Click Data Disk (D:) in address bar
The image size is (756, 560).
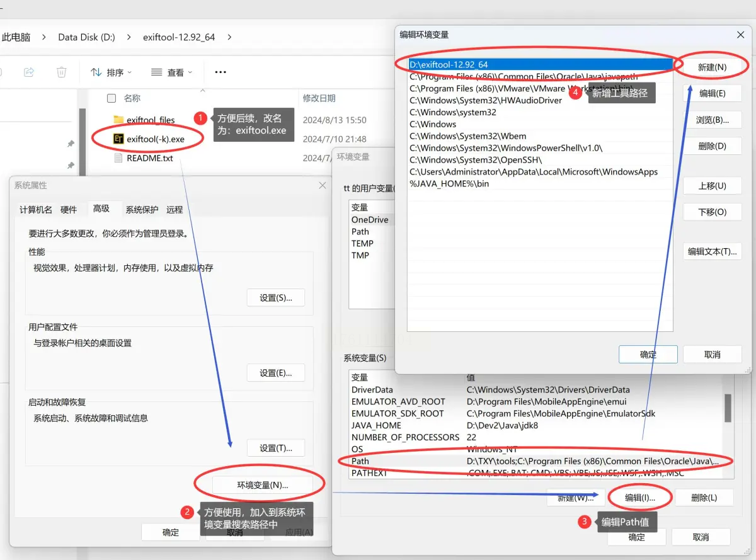pyautogui.click(x=86, y=37)
